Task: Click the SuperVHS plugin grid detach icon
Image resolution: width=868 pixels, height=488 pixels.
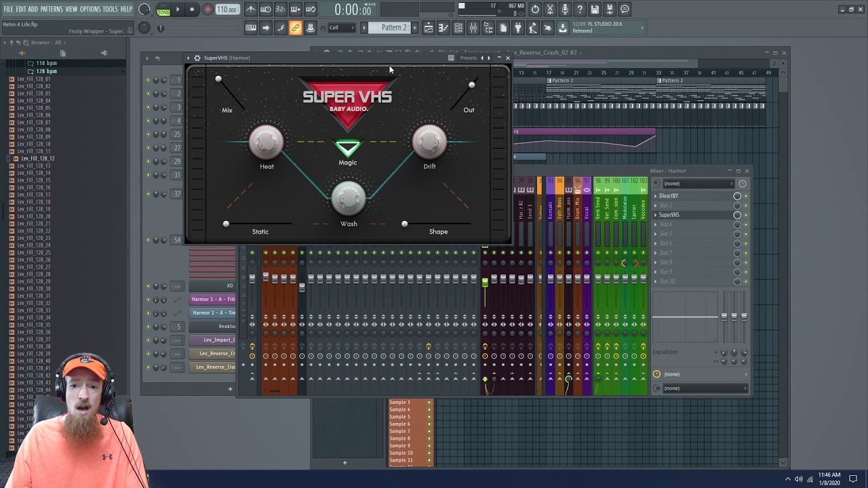Action: click(x=451, y=58)
